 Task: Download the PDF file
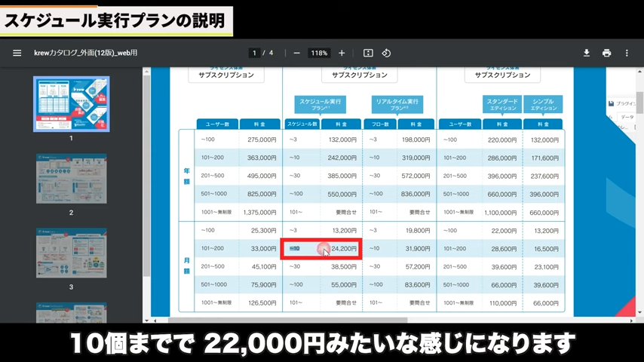coord(587,54)
